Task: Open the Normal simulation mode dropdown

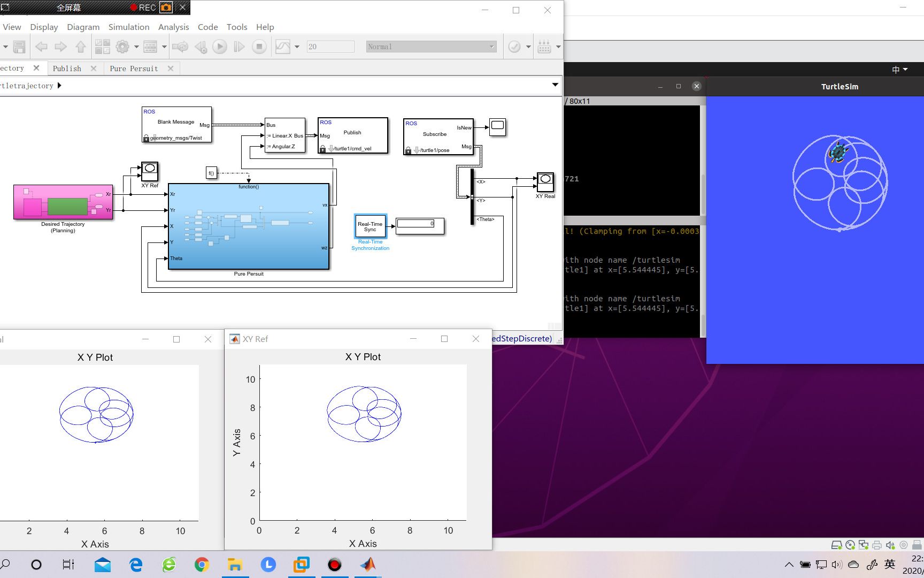Action: tap(431, 47)
